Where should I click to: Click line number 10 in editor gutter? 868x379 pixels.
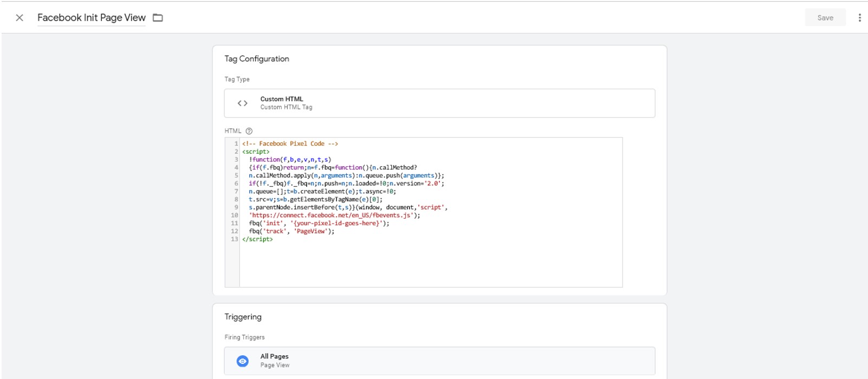coord(234,215)
